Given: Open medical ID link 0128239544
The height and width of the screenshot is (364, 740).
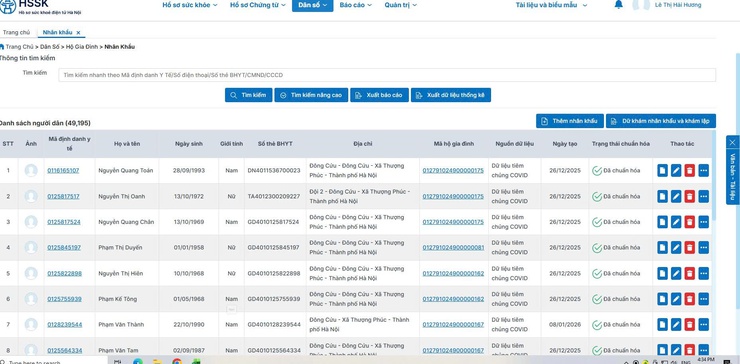Looking at the screenshot, I should [x=65, y=324].
